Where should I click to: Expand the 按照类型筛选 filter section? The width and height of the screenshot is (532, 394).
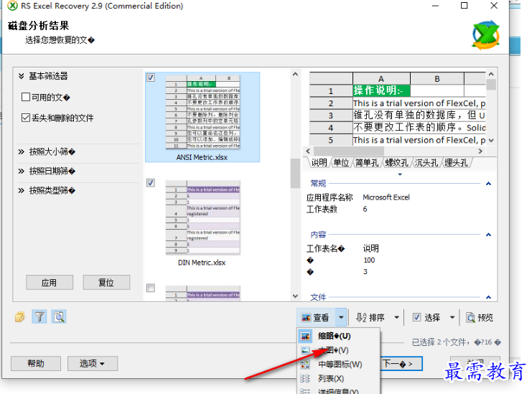coord(22,190)
